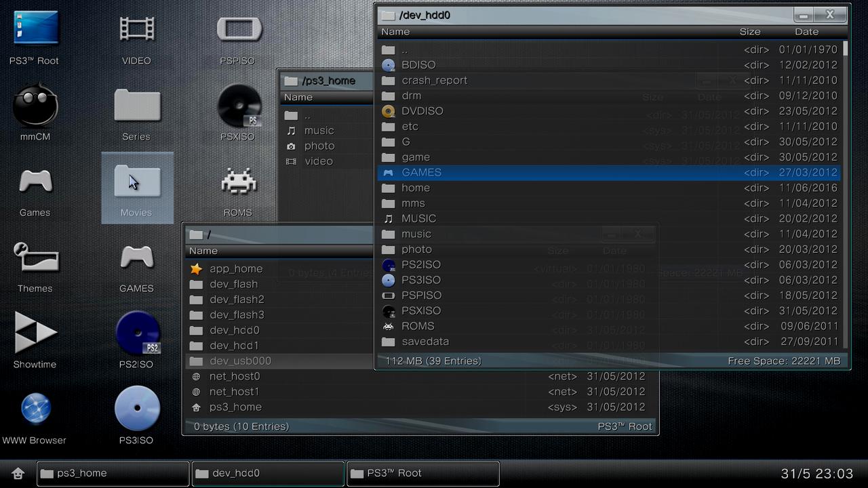
Task: Open the Themes desktop icon
Action: pos(35,259)
